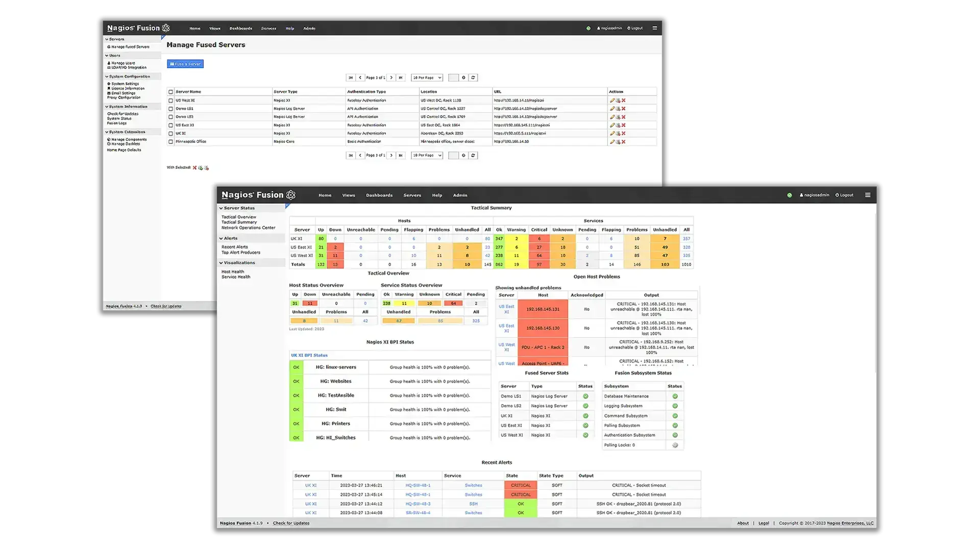Open the Home menu in the dashboard window

pyautogui.click(x=325, y=195)
